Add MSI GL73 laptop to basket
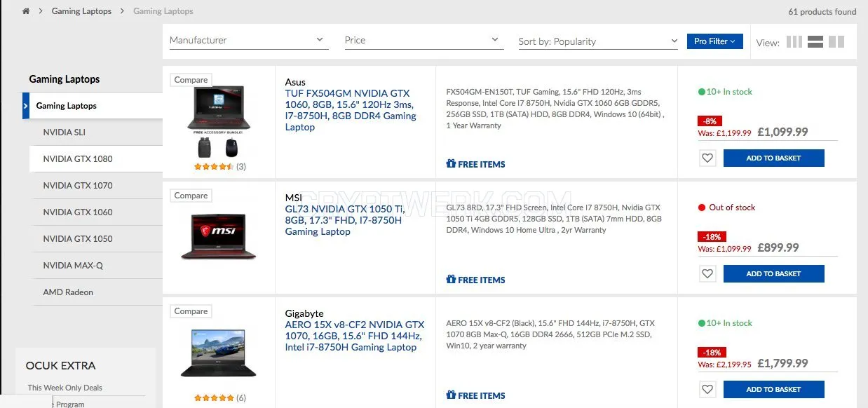The width and height of the screenshot is (868, 408). (773, 273)
